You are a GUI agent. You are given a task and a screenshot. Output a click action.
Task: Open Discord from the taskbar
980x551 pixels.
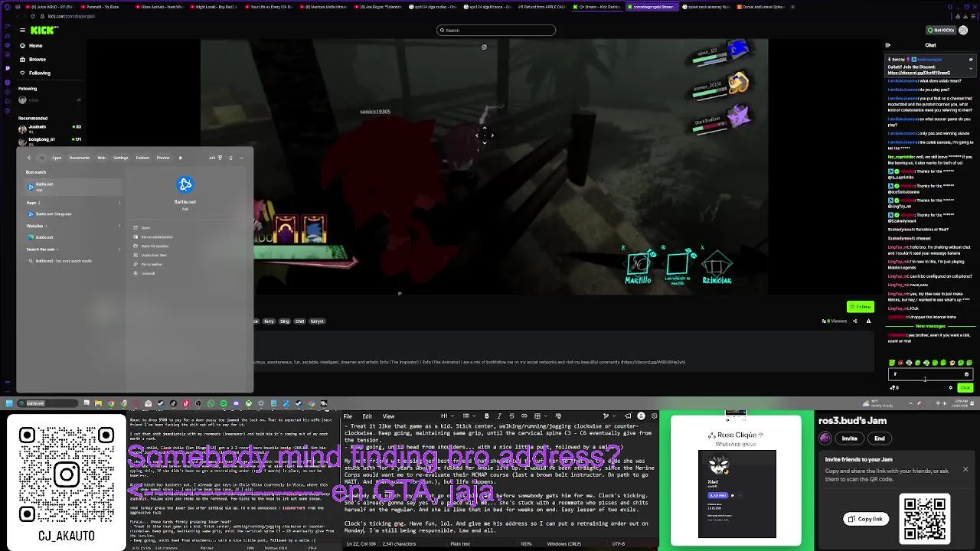point(236,403)
